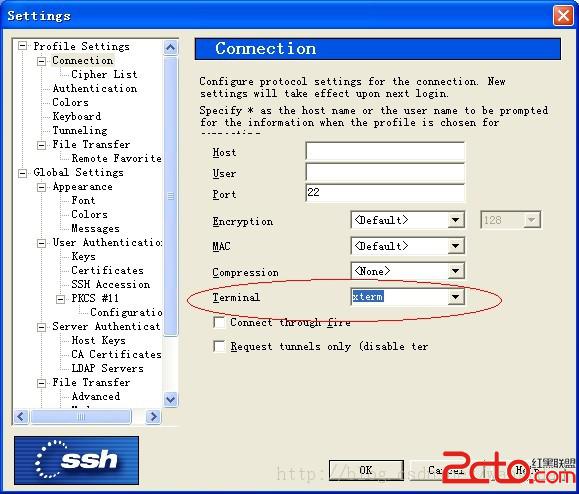579x494 pixels.
Task: Open the Terminal type dropdown
Action: (456, 297)
